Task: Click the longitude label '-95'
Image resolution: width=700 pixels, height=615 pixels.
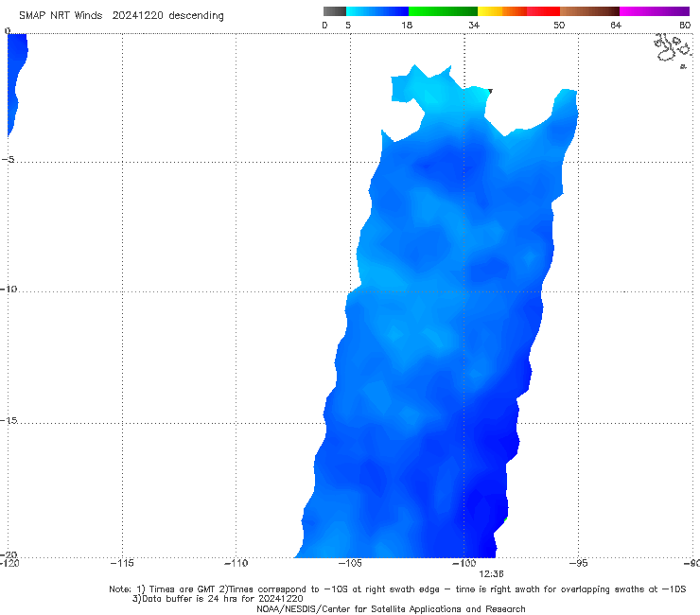Action: [579, 563]
